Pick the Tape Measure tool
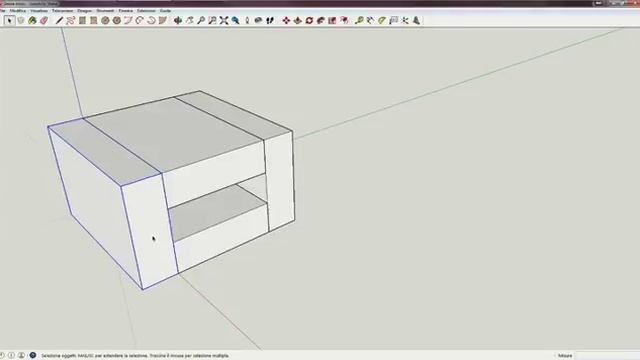Image resolution: width=640 pixels, height=360 pixels. point(359,20)
